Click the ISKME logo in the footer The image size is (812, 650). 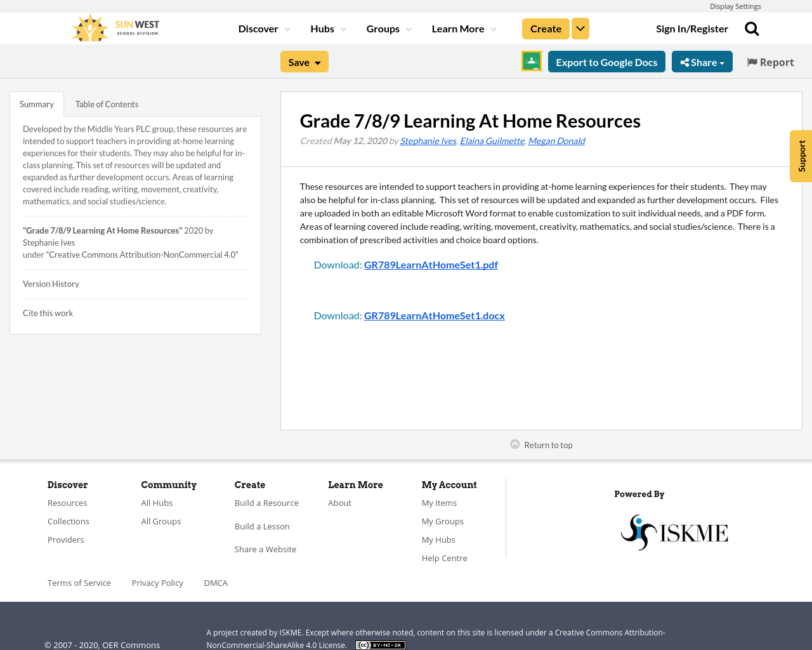click(674, 531)
